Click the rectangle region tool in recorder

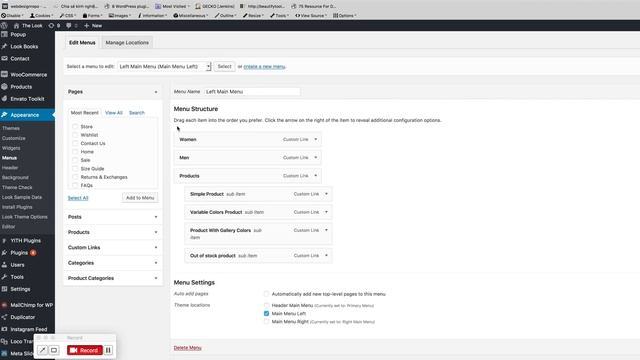click(54, 350)
